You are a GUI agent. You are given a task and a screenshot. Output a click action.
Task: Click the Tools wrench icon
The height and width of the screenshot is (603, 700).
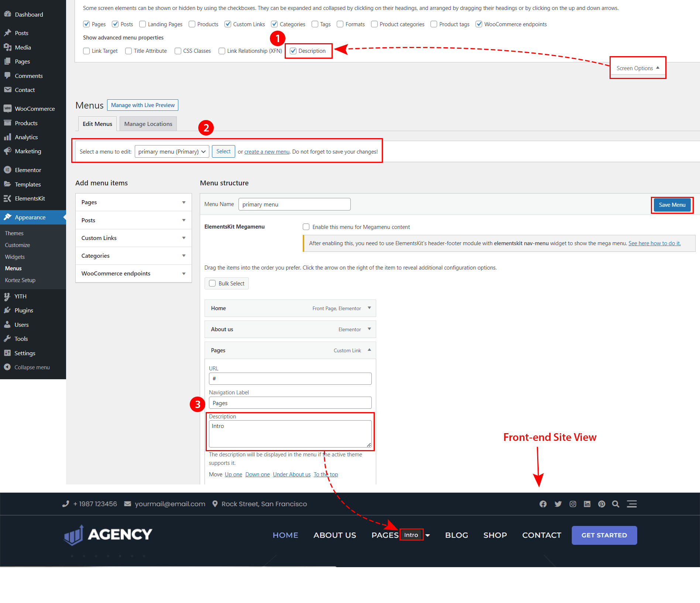pos(7,339)
